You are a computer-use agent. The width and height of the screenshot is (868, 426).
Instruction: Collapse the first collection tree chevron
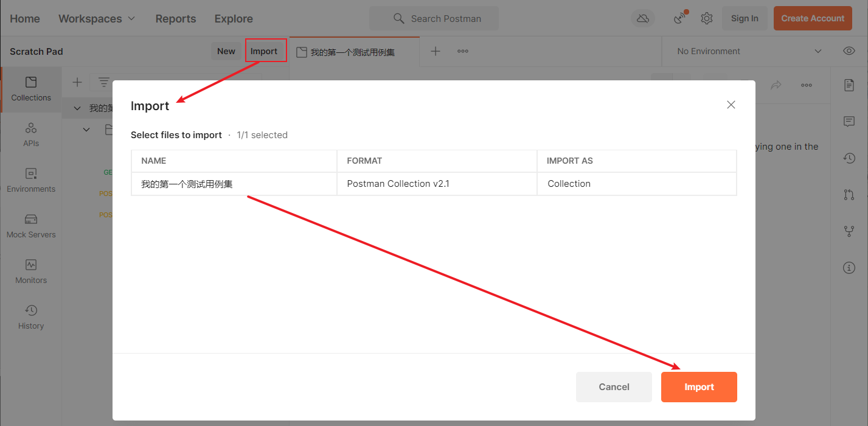(x=77, y=108)
